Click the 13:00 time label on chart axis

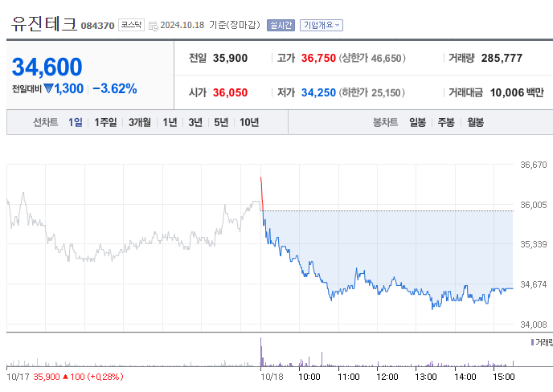click(426, 377)
